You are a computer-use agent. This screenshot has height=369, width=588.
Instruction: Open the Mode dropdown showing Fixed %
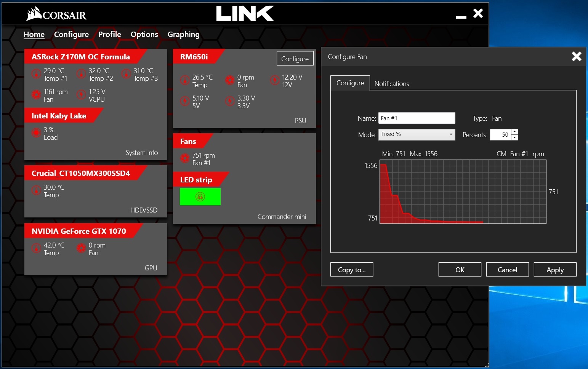coord(417,134)
